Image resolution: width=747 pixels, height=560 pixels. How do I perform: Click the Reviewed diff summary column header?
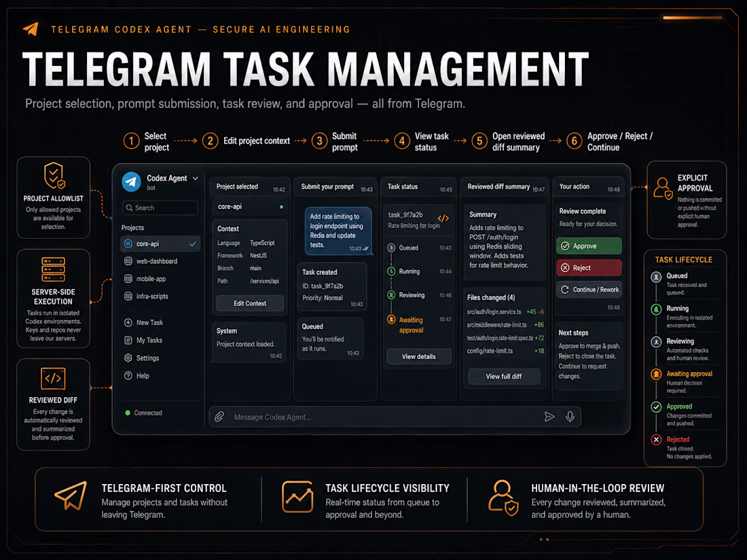click(505, 187)
